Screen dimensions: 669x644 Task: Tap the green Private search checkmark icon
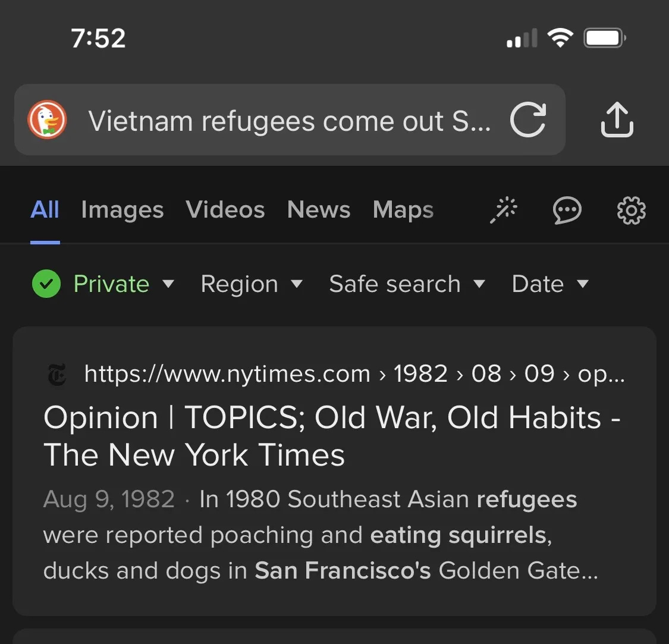pyautogui.click(x=46, y=284)
